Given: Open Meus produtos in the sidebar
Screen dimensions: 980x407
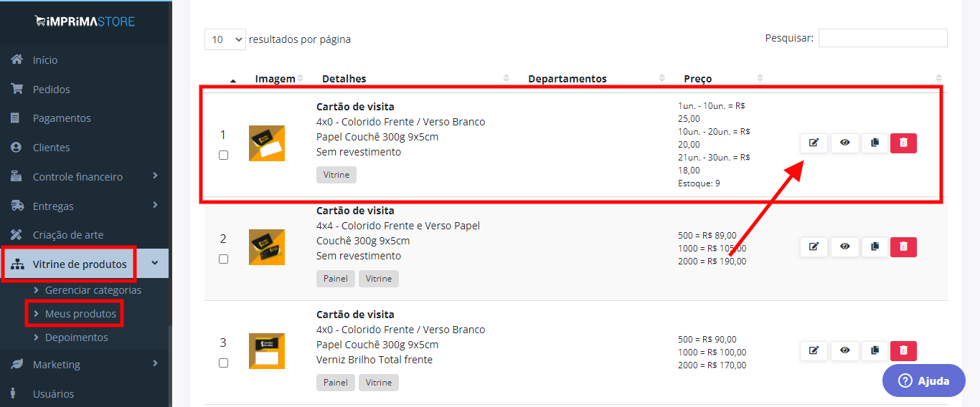Looking at the screenshot, I should point(80,314).
